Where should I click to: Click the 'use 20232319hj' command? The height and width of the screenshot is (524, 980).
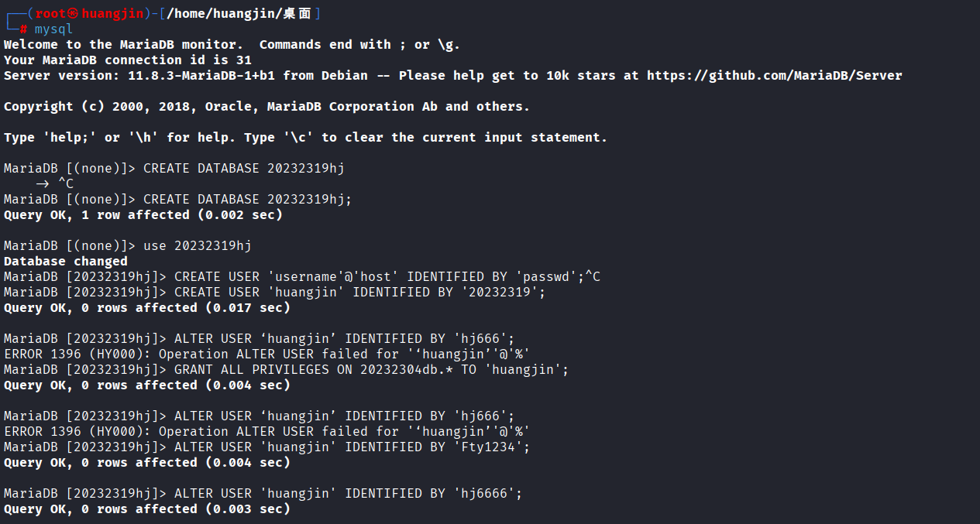197,246
